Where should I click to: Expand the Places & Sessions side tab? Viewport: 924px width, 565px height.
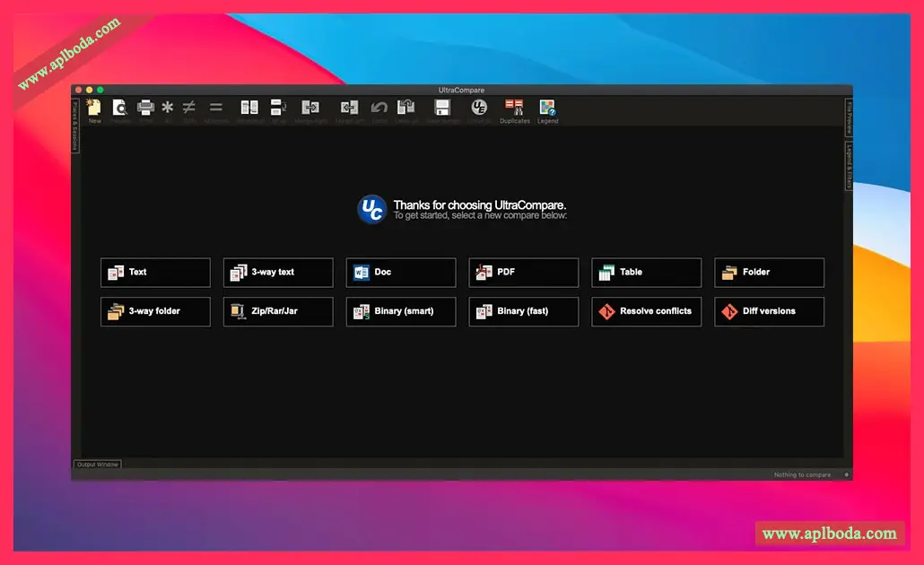(75, 126)
